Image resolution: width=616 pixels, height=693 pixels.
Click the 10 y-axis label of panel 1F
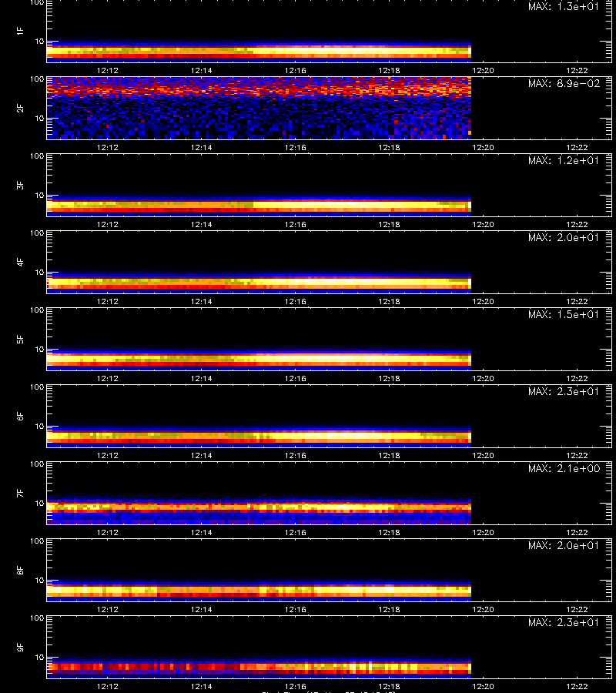pos(39,41)
